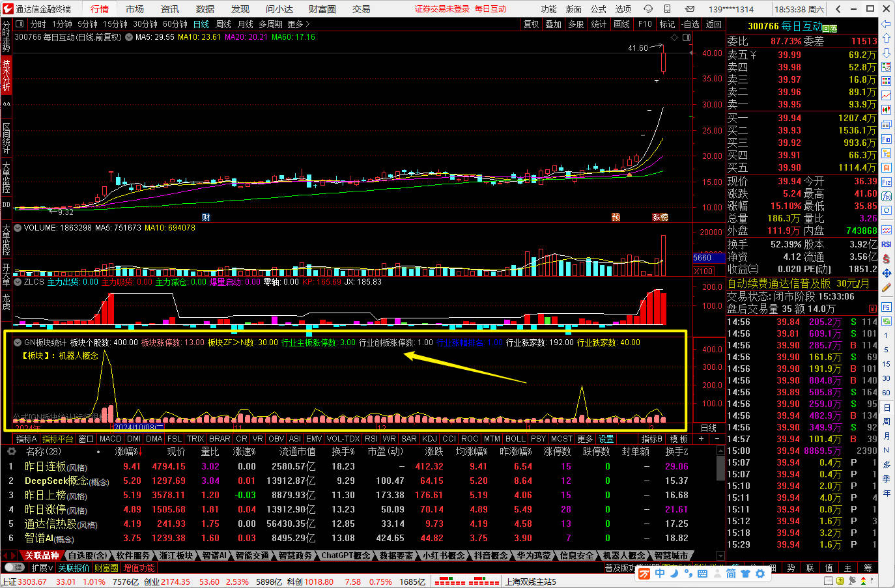The width and height of the screenshot is (895, 588).
Task: Expand the 更多 timeframe dropdown
Action: pos(298,24)
